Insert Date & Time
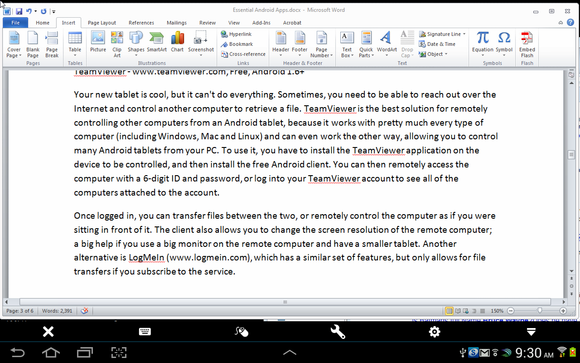 click(437, 44)
